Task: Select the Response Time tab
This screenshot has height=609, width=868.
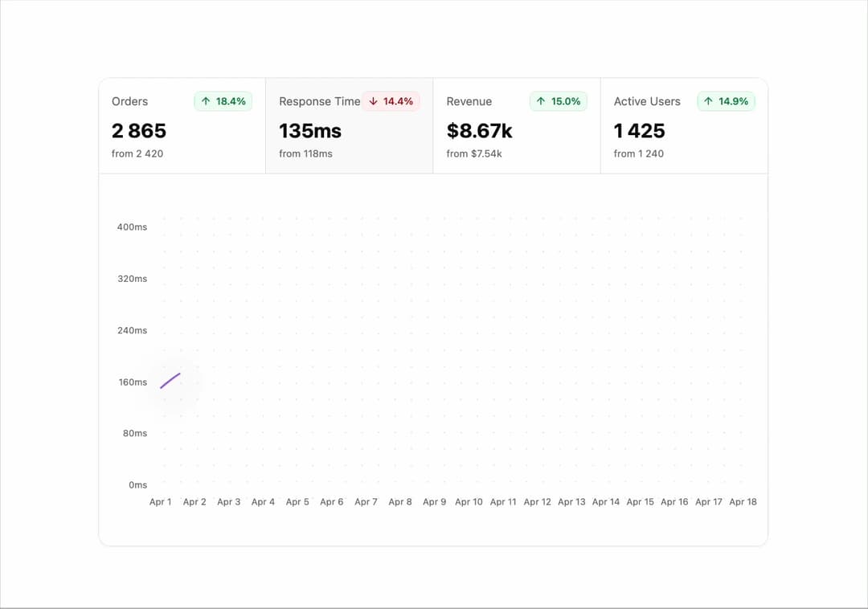Action: tap(350, 126)
